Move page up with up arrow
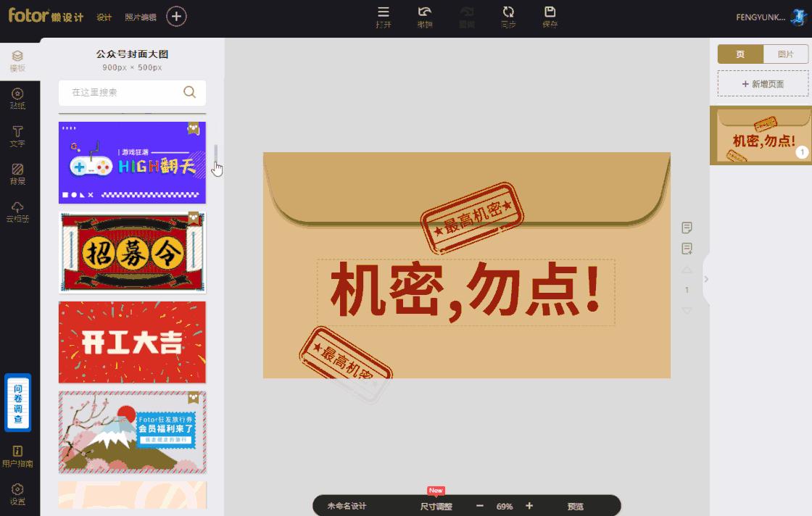 [687, 270]
